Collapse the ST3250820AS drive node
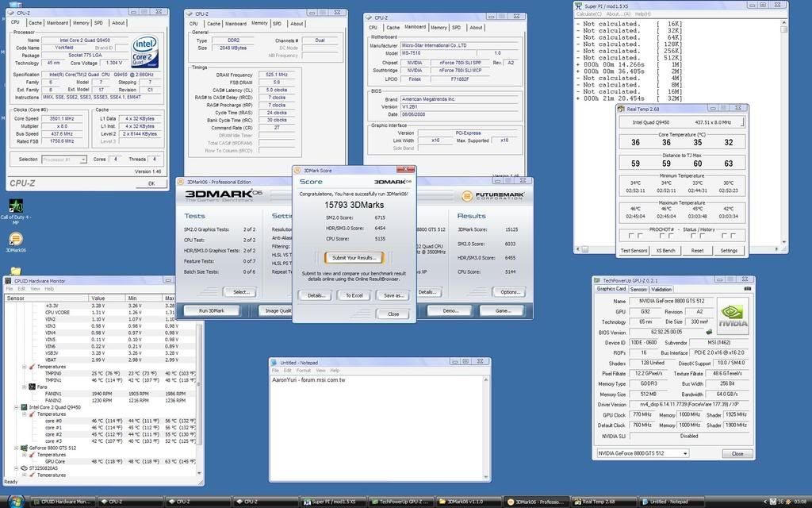Screen dimensions: 812x508 pyautogui.click(x=16, y=468)
